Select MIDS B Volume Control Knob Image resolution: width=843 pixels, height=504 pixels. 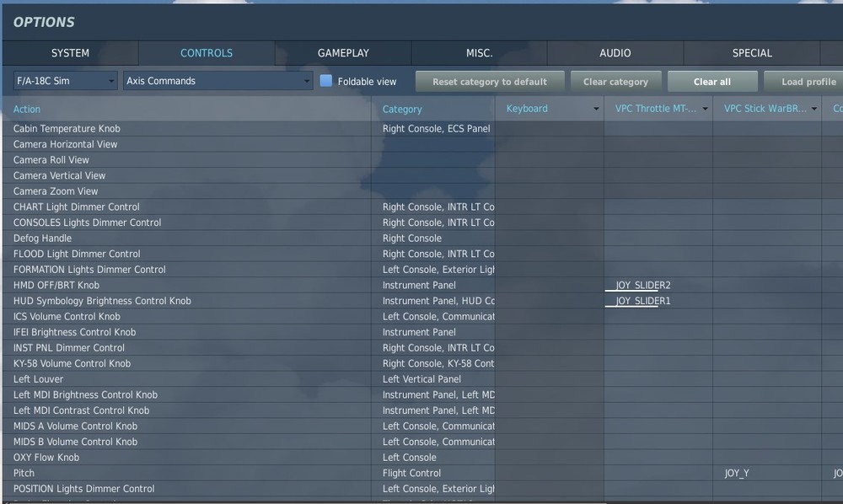[x=186, y=442]
